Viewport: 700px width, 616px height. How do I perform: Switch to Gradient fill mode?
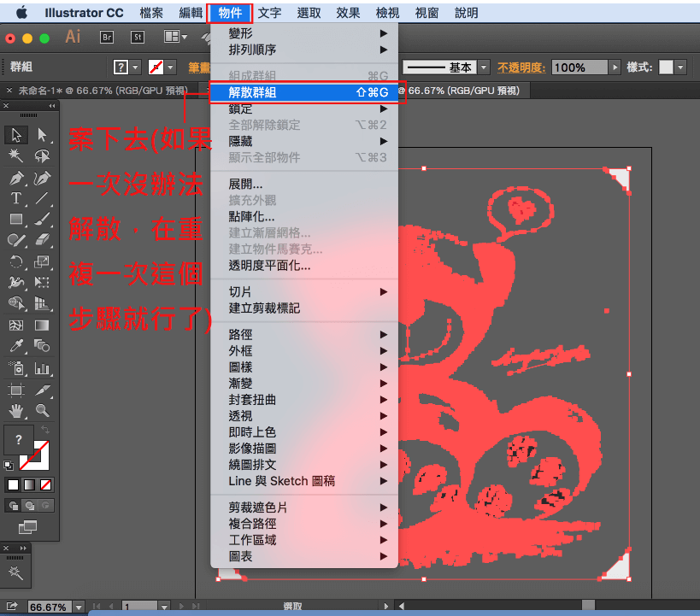click(x=29, y=484)
